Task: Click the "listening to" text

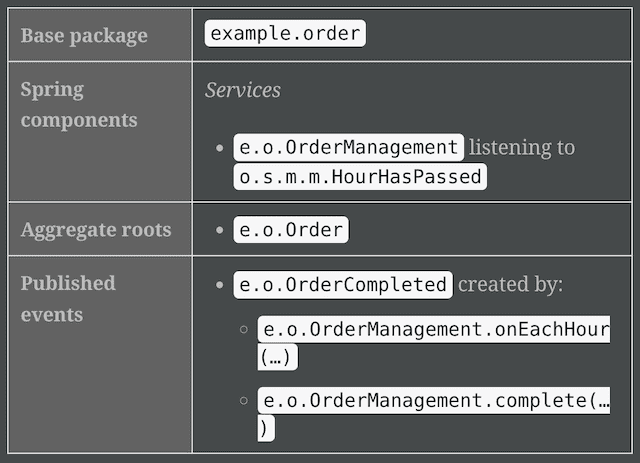Action: pyautogui.click(x=522, y=147)
